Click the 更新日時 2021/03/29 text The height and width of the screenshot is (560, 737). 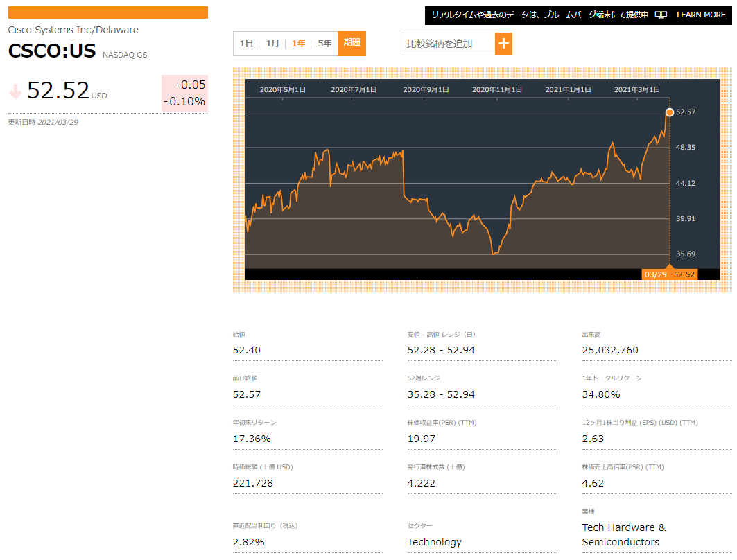(x=43, y=122)
